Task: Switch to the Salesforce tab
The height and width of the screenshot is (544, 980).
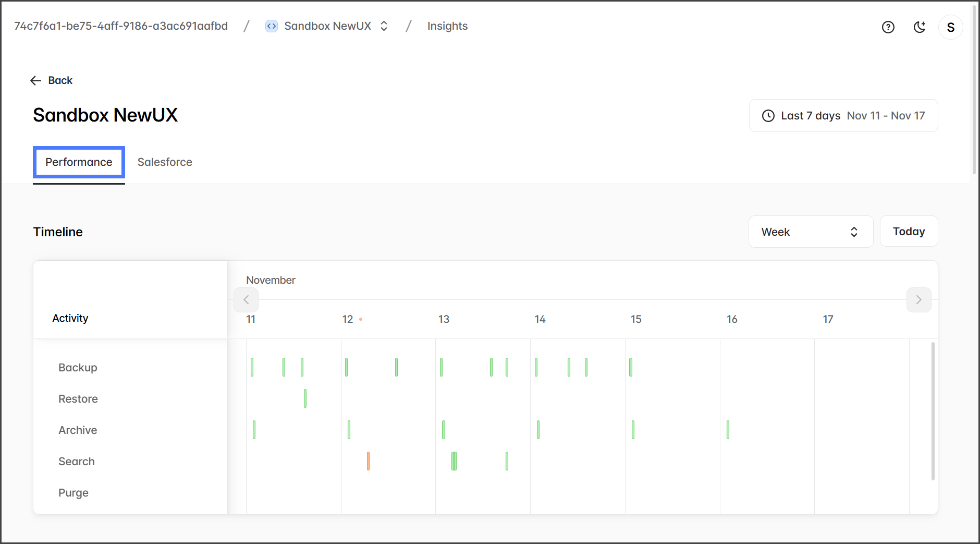Action: pos(165,162)
